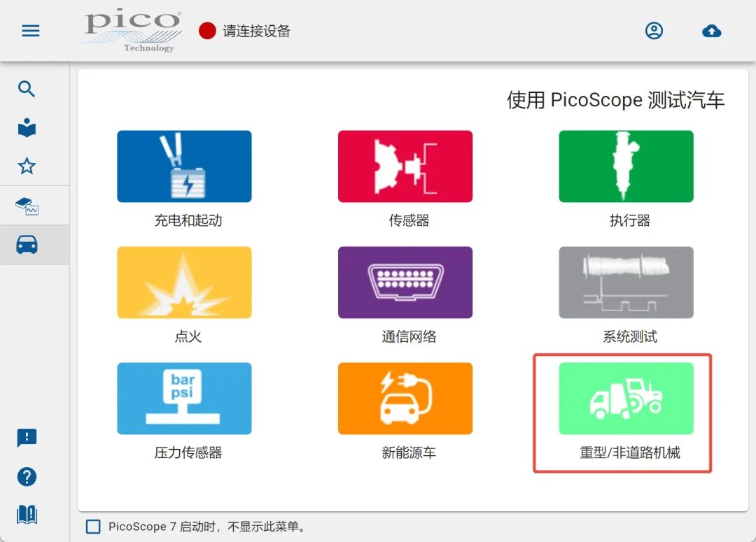Click the 充电和起动 label text

[188, 221]
